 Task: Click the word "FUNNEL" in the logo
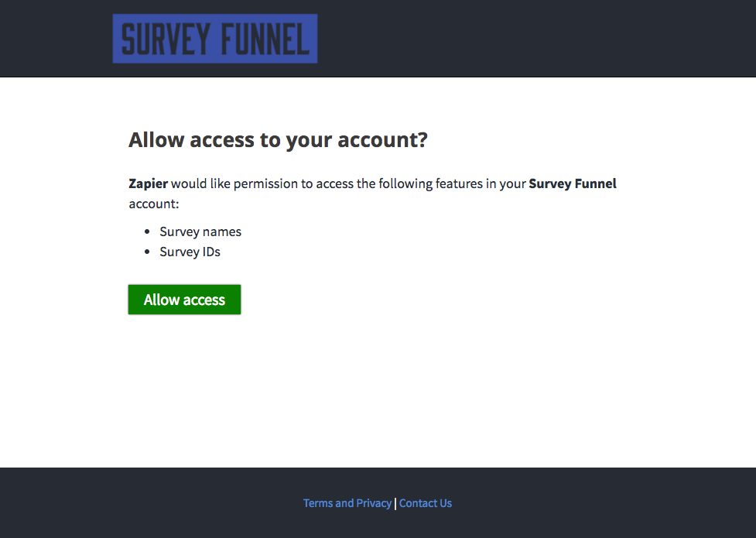(x=265, y=39)
